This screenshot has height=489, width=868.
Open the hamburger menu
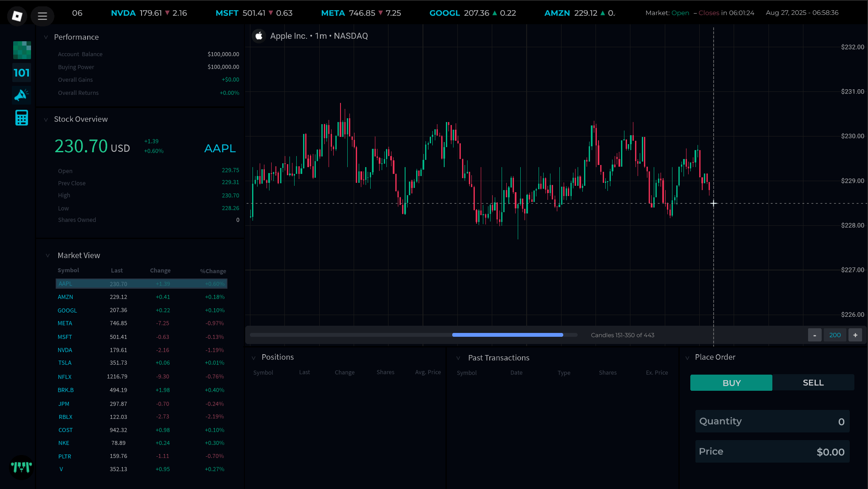(42, 16)
